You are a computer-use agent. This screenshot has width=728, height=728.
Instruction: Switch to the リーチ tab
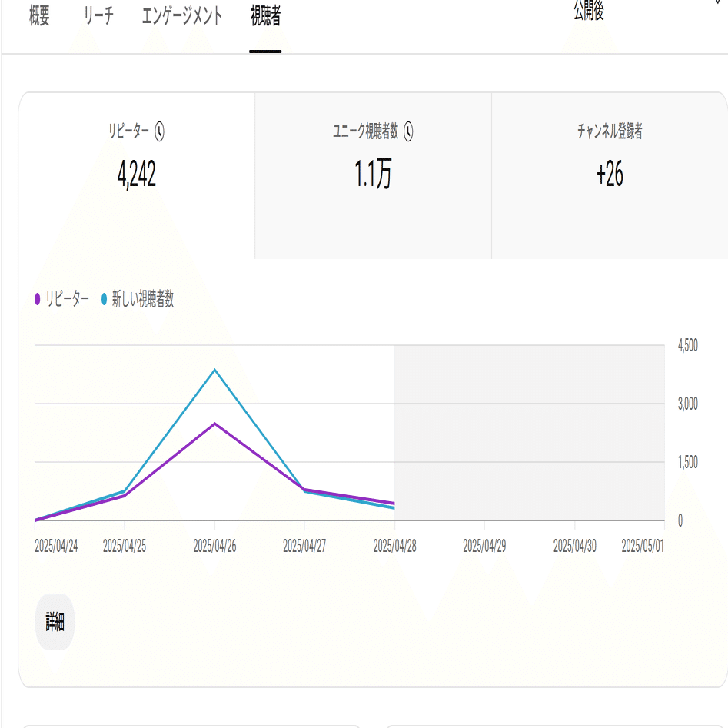99,16
